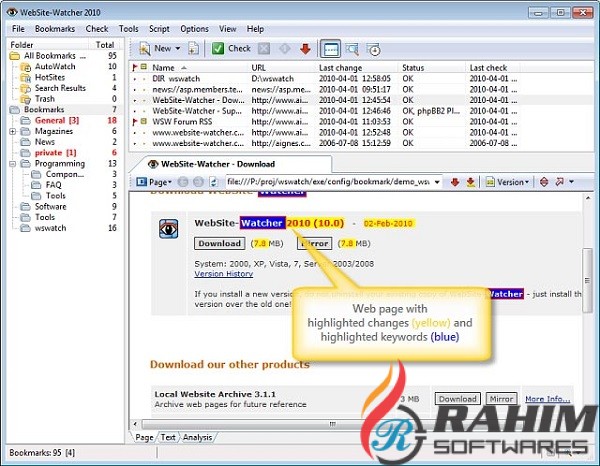This screenshot has height=466, width=600.
Task: Switch to the Text tab
Action: (168, 437)
